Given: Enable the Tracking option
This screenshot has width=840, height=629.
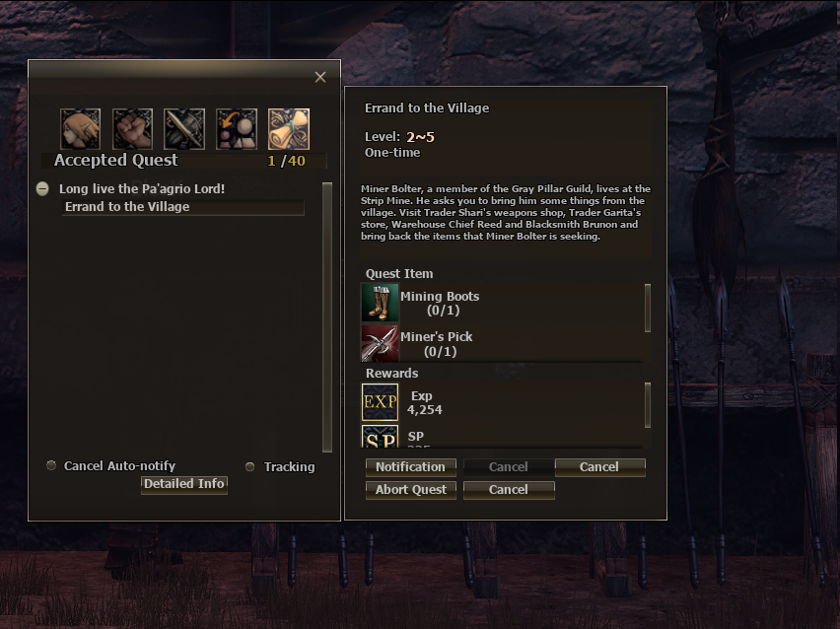Looking at the screenshot, I should (249, 466).
